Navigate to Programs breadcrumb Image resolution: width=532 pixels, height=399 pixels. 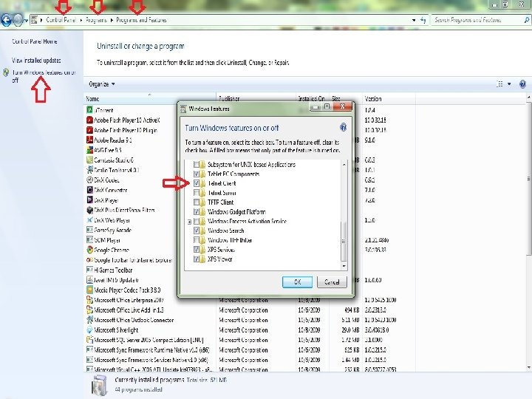[96, 20]
